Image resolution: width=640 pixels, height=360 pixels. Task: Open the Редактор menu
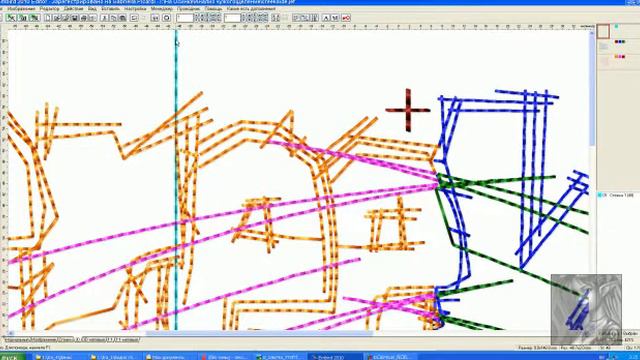(50, 9)
